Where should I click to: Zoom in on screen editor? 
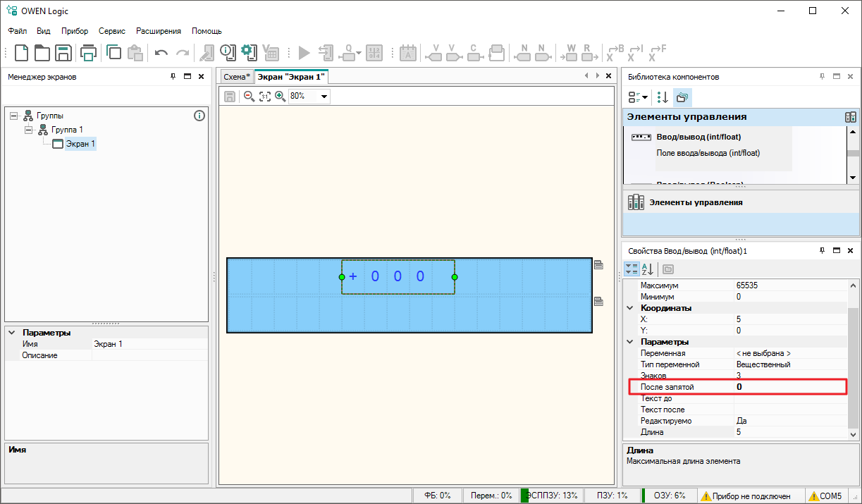[280, 97]
